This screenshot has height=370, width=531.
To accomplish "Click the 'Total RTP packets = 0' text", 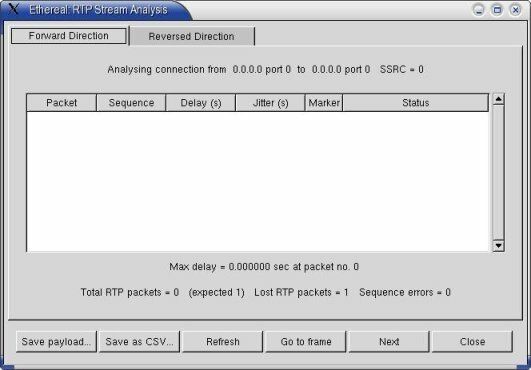I will pyautogui.click(x=130, y=292).
